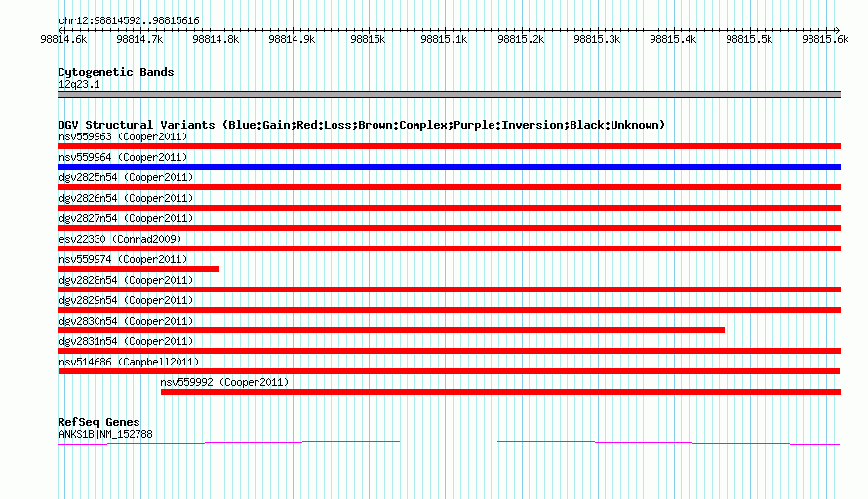Open the dgv2828n54 (Cooper2011) variant label
Image resolution: width=868 pixels, height=499 pixels.
coord(126,280)
